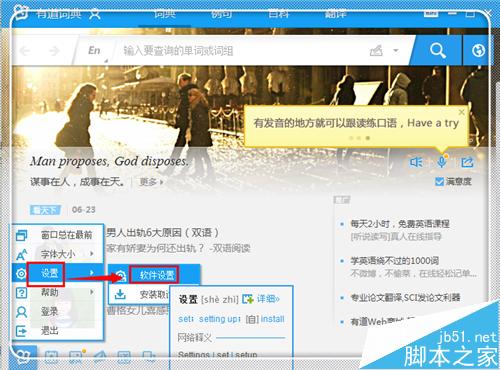Click the magnifier search button
Viewport: 500px width, 370px height.
click(x=438, y=51)
